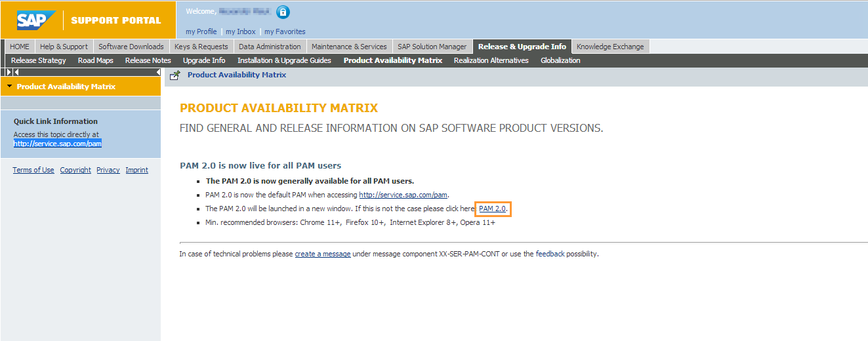The width and height of the screenshot is (868, 341).
Task: Open the Privacy link
Action: click(x=108, y=170)
